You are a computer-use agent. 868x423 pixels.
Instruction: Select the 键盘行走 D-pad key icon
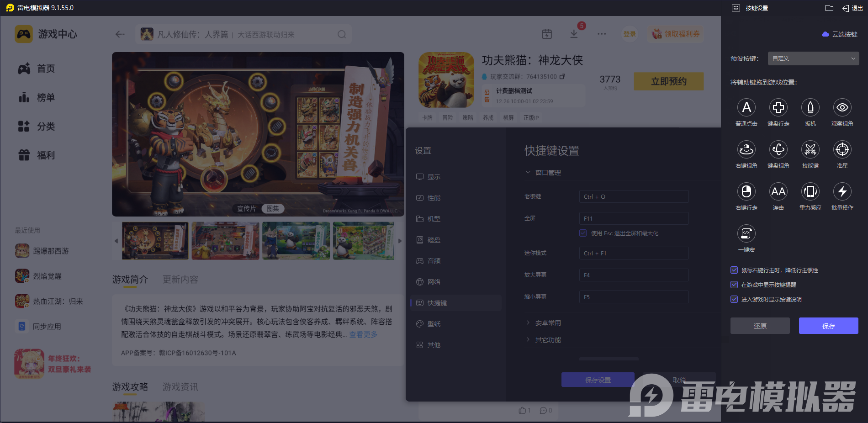(778, 107)
